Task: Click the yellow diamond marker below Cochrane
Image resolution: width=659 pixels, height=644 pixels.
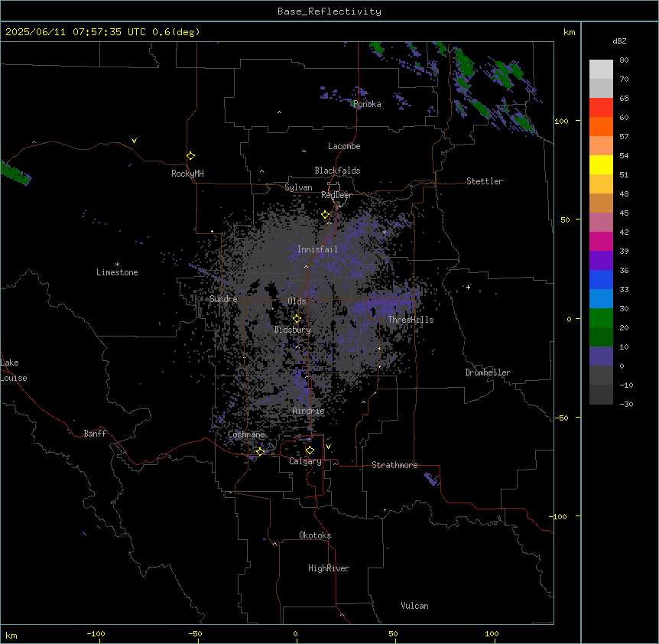Action: [260, 452]
